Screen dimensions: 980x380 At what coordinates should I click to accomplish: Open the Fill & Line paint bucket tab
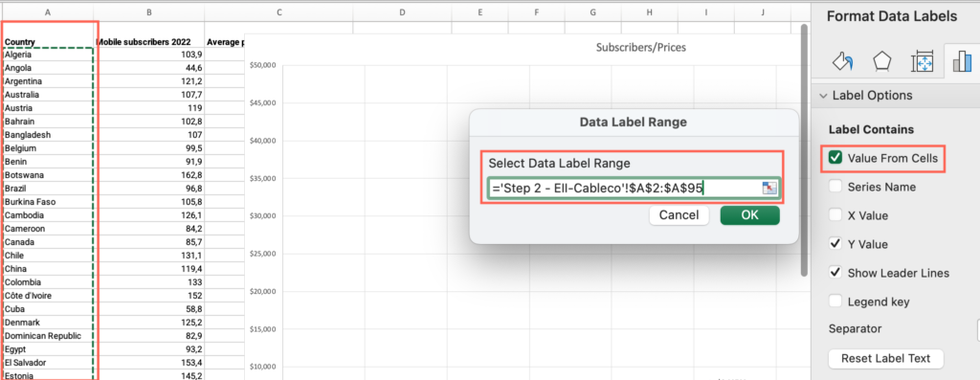point(842,61)
